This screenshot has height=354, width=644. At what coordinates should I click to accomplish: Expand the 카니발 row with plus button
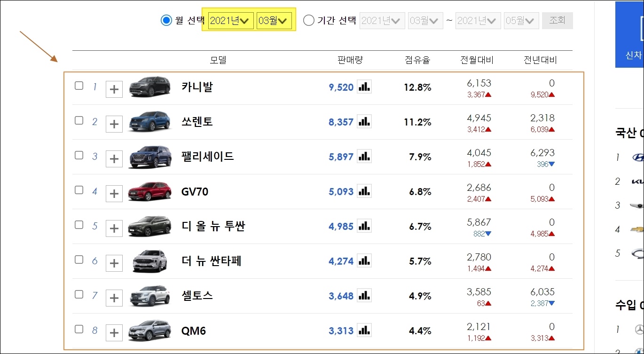point(114,89)
